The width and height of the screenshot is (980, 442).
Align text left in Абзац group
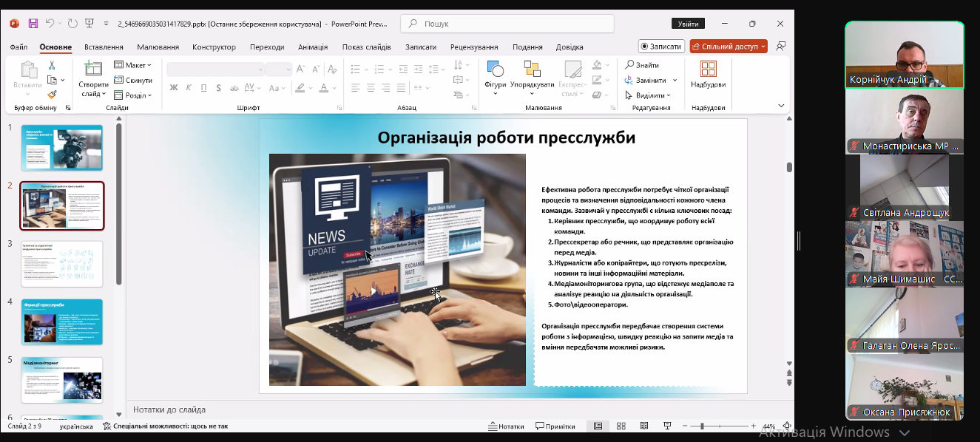pyautogui.click(x=355, y=88)
